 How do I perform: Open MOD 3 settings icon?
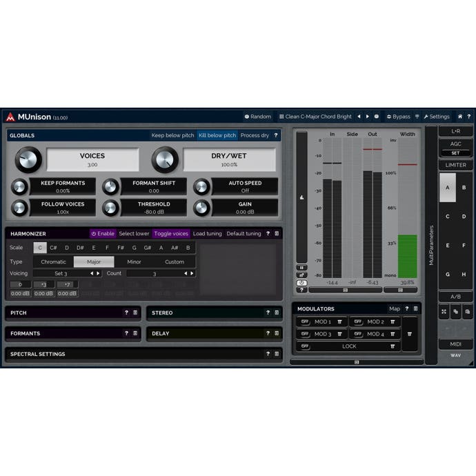pyautogui.click(x=339, y=334)
